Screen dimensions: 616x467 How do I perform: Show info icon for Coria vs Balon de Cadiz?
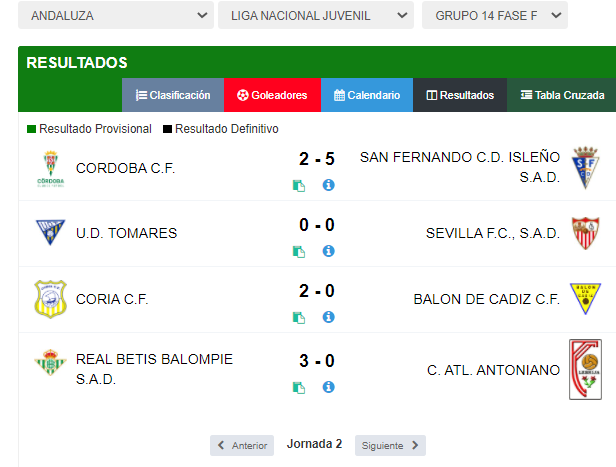coord(328,317)
